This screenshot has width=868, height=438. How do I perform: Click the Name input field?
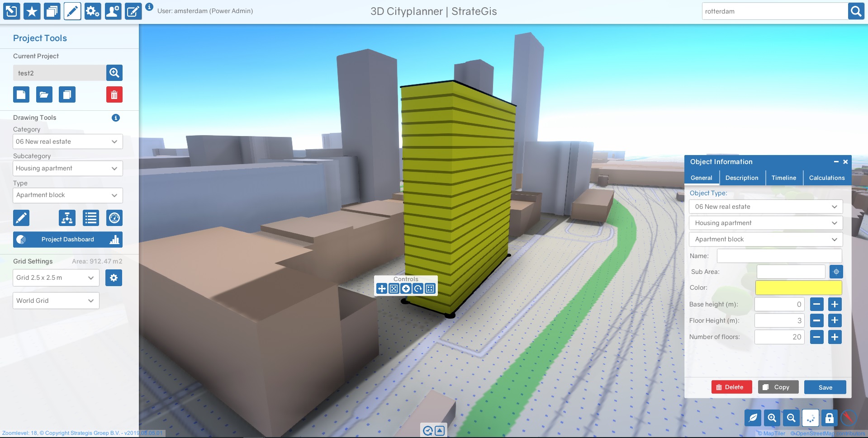779,256
